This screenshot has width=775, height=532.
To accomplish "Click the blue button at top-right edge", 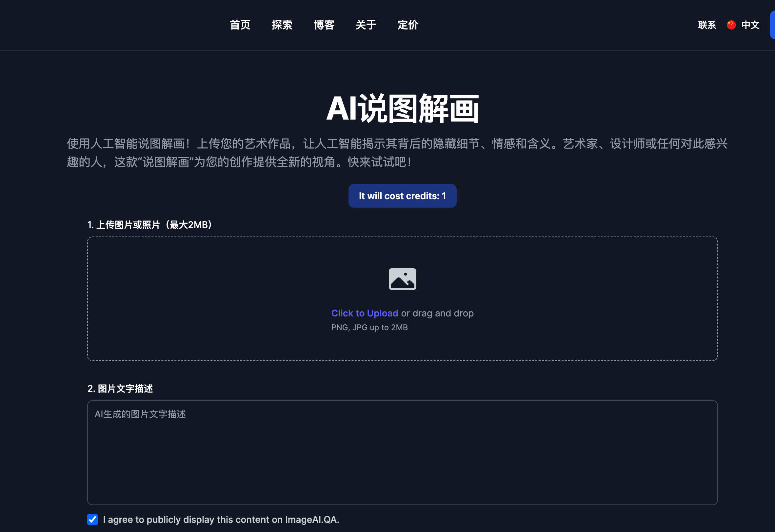I will coord(772,25).
